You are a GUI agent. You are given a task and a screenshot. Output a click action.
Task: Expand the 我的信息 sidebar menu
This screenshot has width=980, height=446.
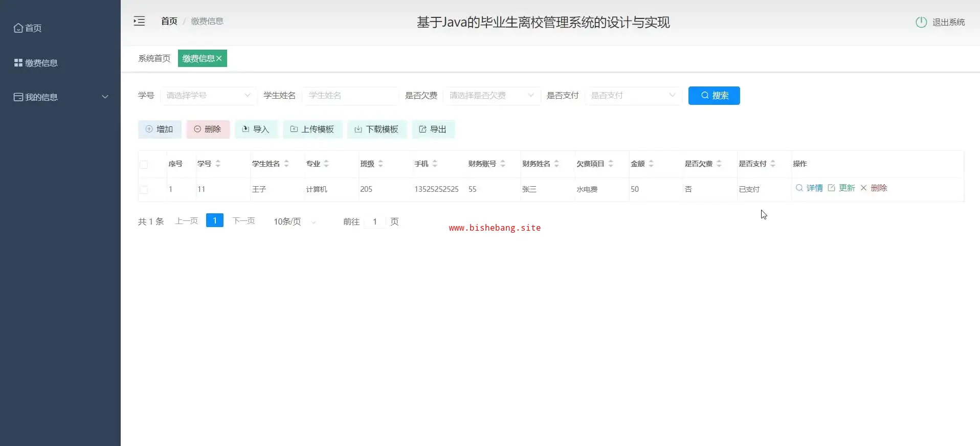coord(60,97)
